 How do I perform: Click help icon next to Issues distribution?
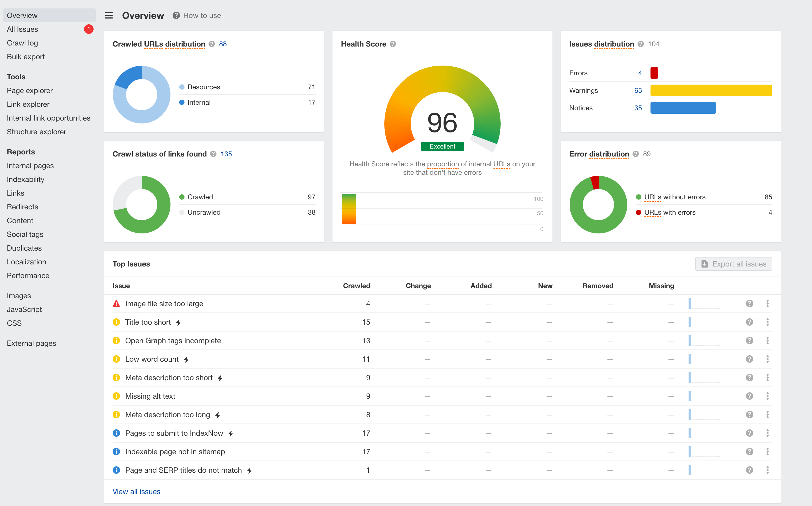(x=640, y=44)
